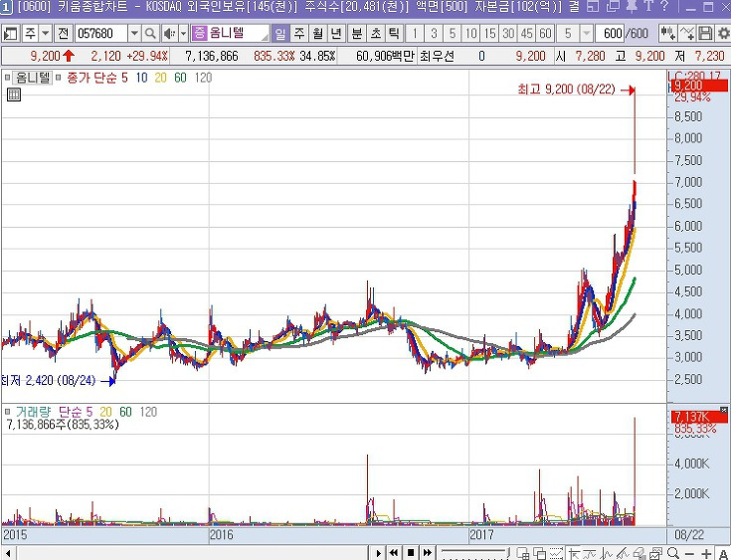Screen dimensions: 731x560
Task: Select the weekly (주) chart period
Action: coord(299,34)
